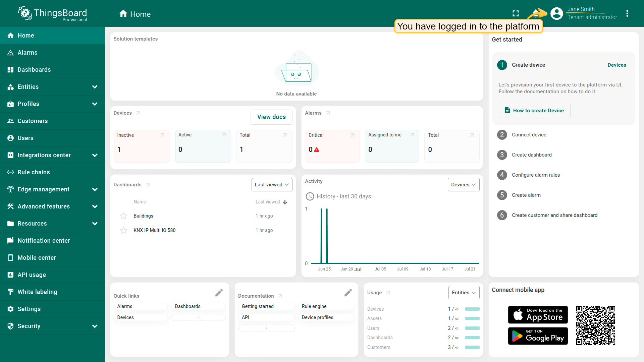This screenshot has height=362, width=644.
Task: Click the Jane Smith profile avatar
Action: 556,13
